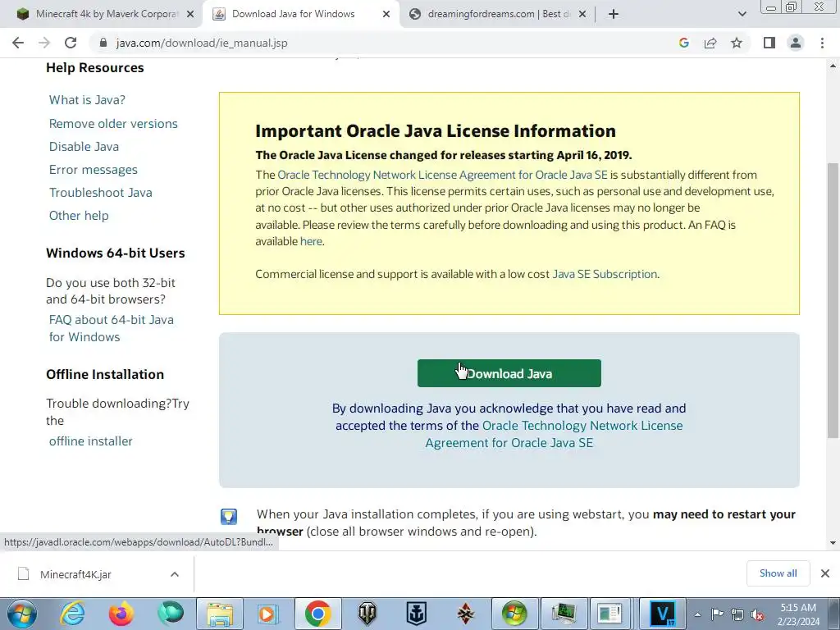The image size is (840, 630).
Task: Open the Disable Java help link
Action: coord(84,146)
